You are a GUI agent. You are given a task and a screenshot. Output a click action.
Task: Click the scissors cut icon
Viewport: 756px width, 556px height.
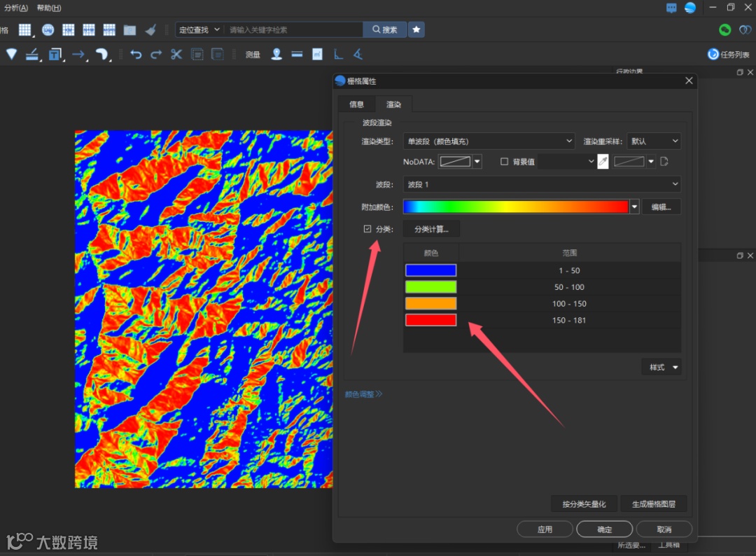tap(176, 54)
